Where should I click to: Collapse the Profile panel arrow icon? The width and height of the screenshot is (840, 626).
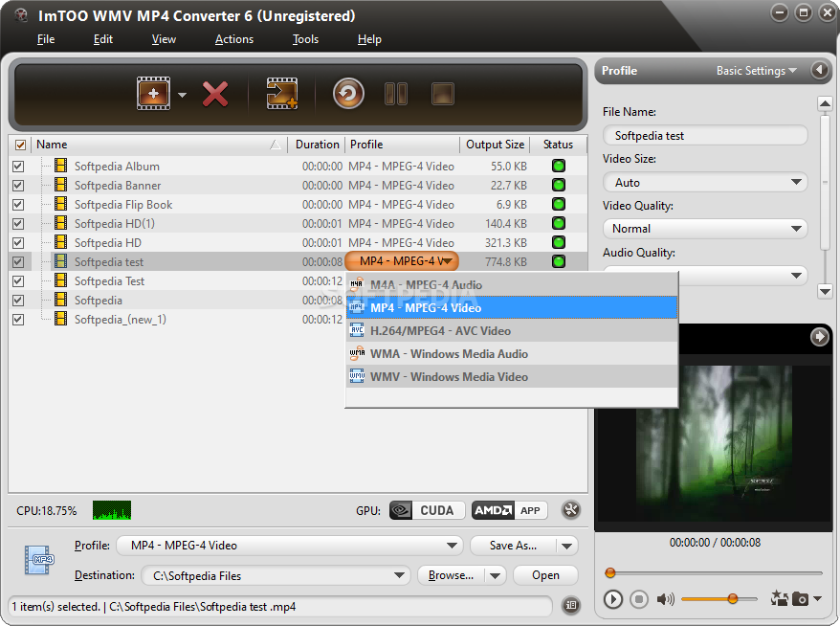pyautogui.click(x=819, y=70)
